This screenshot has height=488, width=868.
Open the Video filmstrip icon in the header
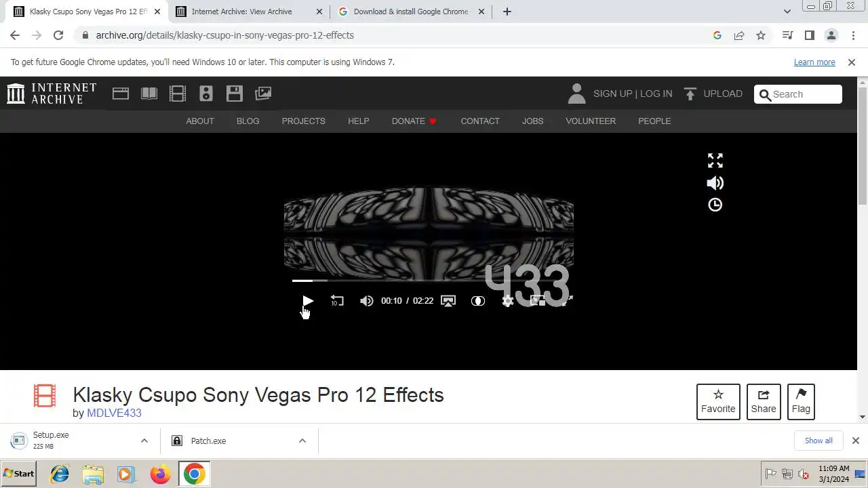point(178,94)
